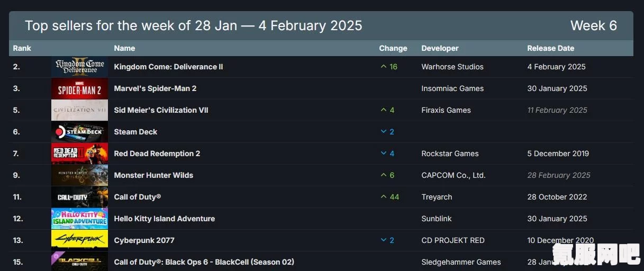Screen dimensions: 644x271
Task: Open Cyberpunk 2077 yellow thumbnail
Action: [79, 240]
